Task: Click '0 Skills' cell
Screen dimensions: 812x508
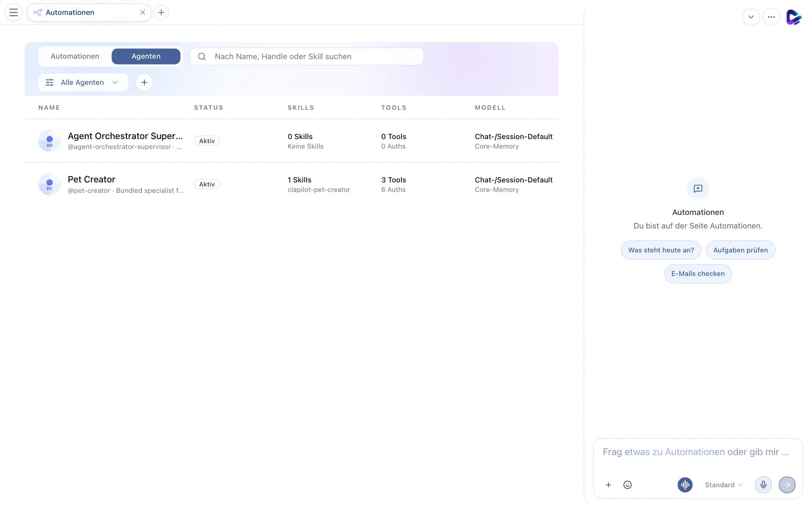Action: click(300, 136)
